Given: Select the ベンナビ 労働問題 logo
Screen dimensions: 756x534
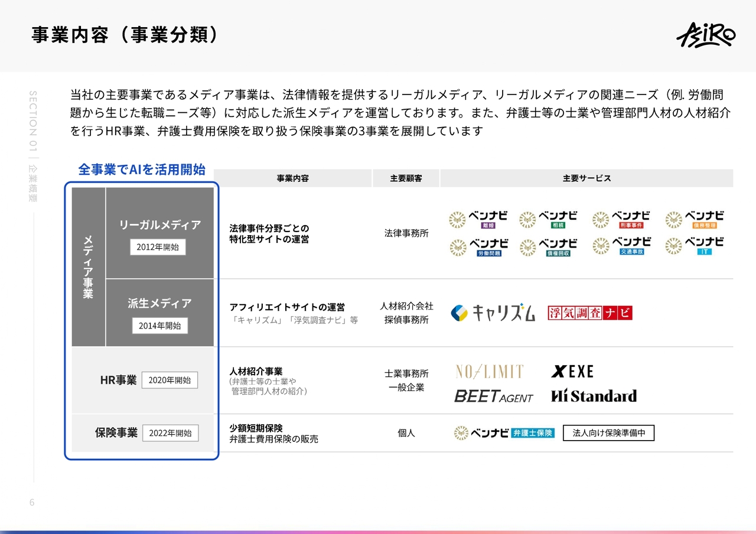Looking at the screenshot, I should [x=478, y=247].
